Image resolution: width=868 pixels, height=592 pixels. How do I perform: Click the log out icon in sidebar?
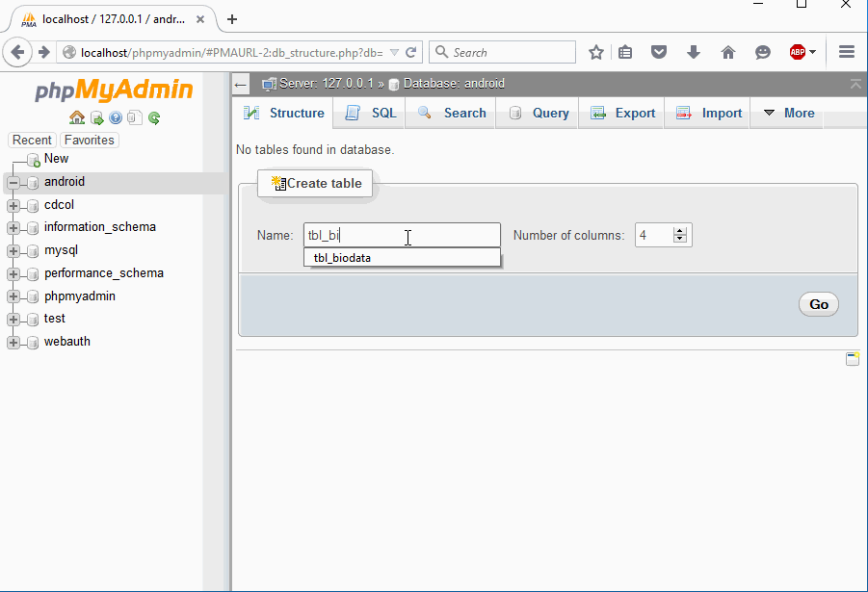pyautogui.click(x=97, y=117)
